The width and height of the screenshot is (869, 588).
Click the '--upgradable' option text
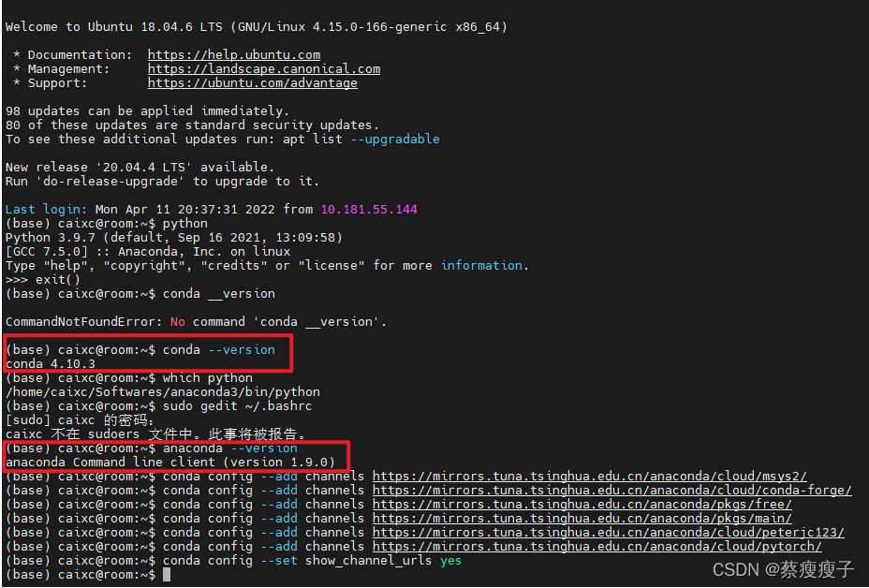(x=395, y=140)
